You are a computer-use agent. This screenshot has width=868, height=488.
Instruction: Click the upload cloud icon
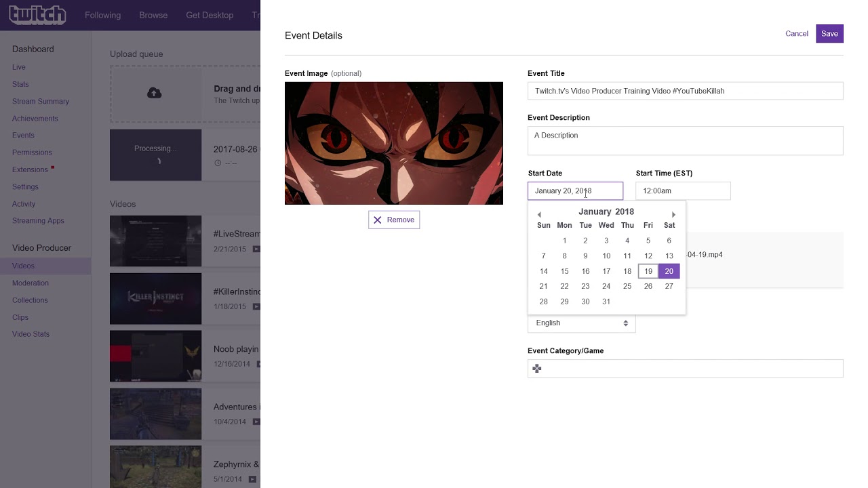tap(154, 93)
